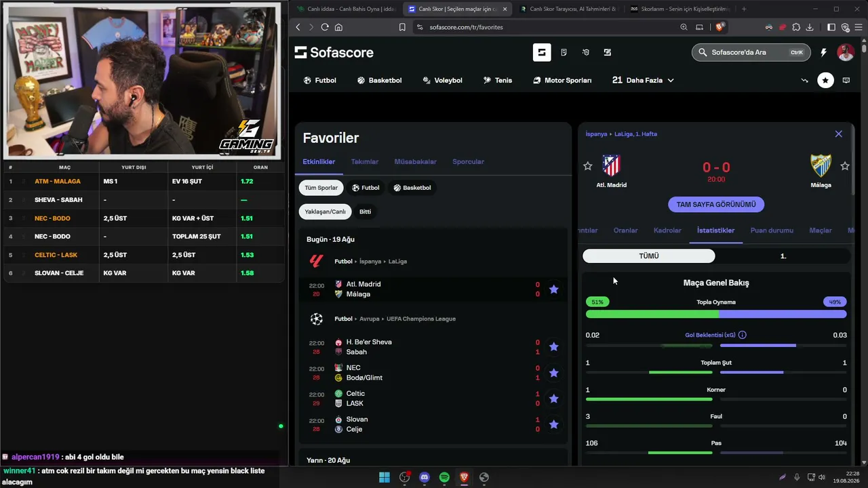Reload the browser page
Viewport: 868px width, 488px height.
pyautogui.click(x=325, y=27)
